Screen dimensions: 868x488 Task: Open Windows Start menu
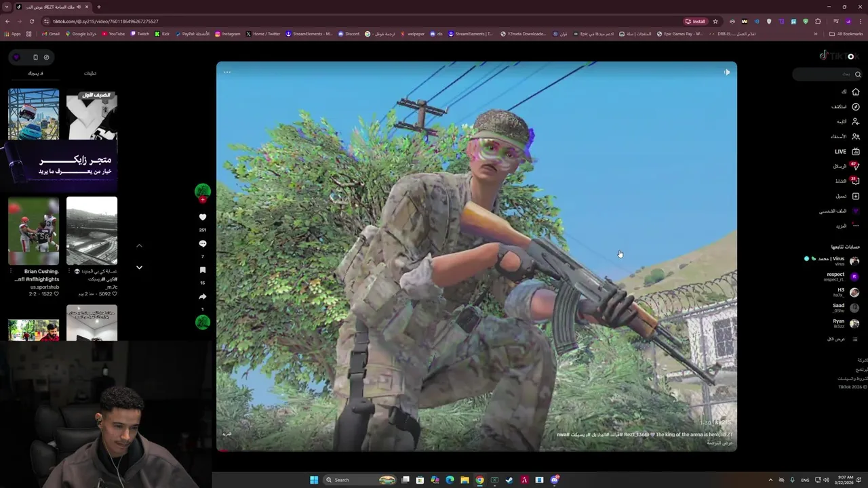pyautogui.click(x=314, y=480)
